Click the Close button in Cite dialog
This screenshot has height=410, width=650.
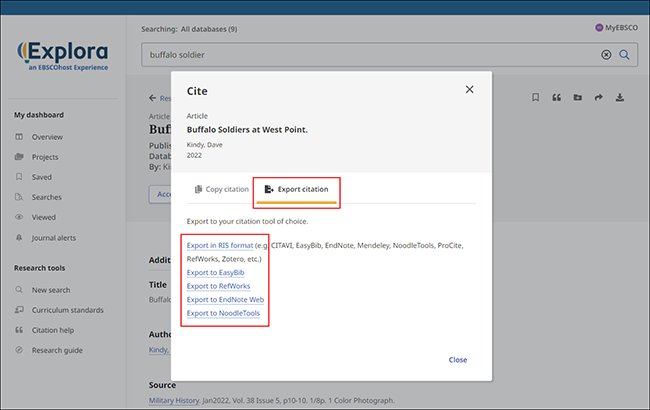pos(458,360)
